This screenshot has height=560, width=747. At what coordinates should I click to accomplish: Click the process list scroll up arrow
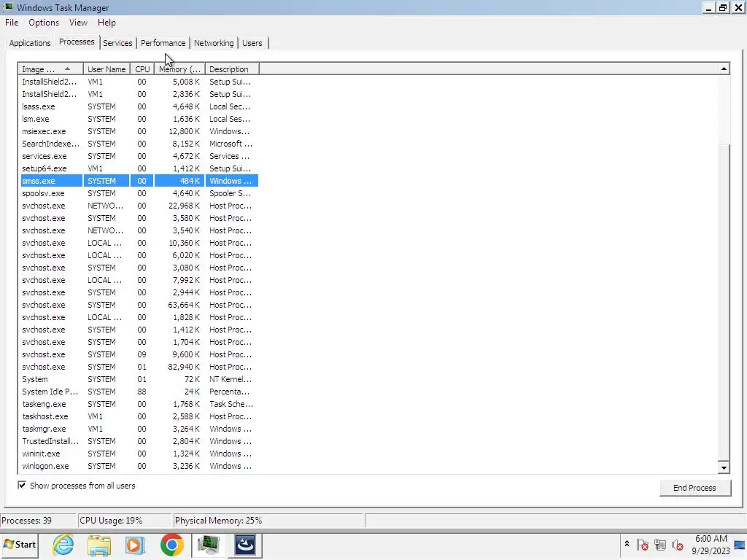724,69
